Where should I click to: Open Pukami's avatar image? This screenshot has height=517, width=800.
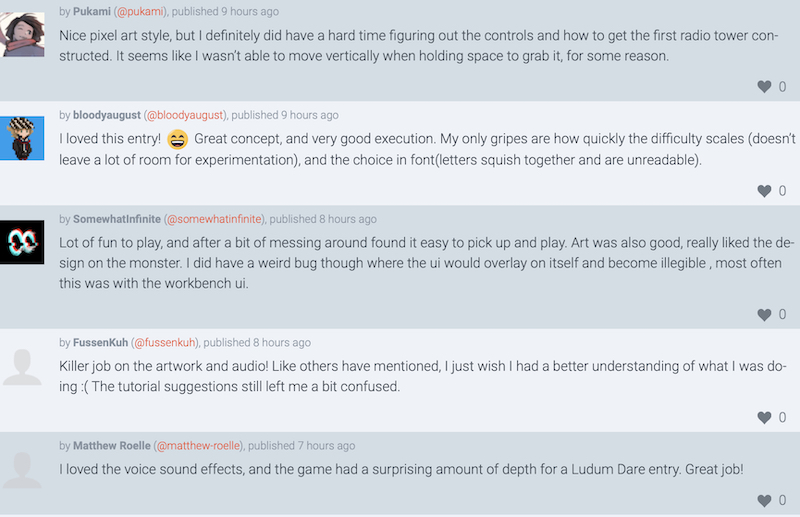[22, 34]
